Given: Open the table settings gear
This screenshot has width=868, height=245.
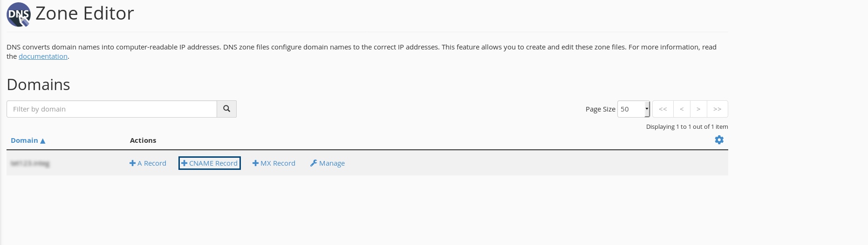Looking at the screenshot, I should pos(719,140).
